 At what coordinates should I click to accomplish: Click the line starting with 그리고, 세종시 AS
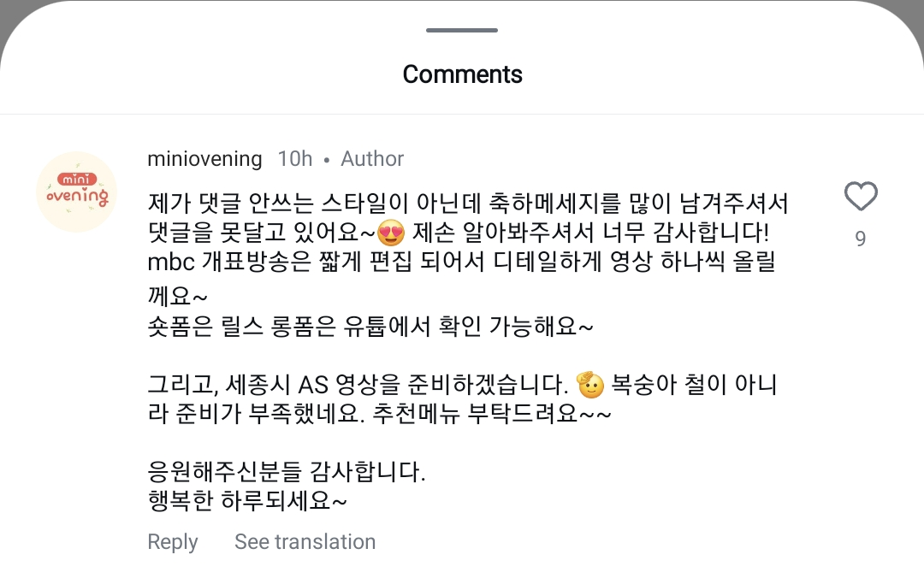[x=359, y=386]
